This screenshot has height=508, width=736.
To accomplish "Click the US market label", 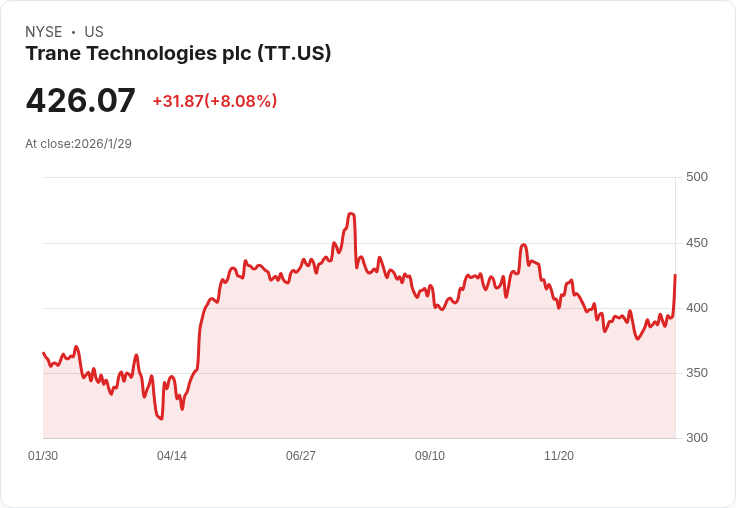I will [x=94, y=32].
